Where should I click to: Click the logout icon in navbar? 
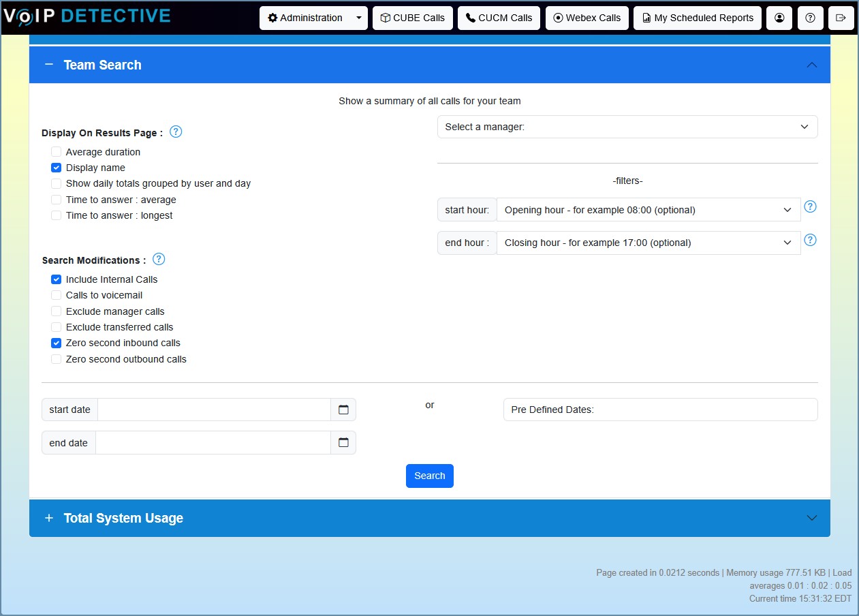pyautogui.click(x=841, y=18)
